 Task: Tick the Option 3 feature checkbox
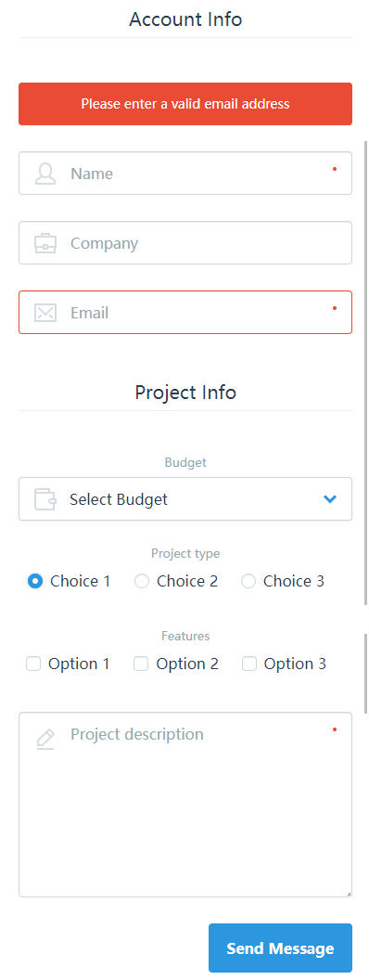(x=249, y=664)
